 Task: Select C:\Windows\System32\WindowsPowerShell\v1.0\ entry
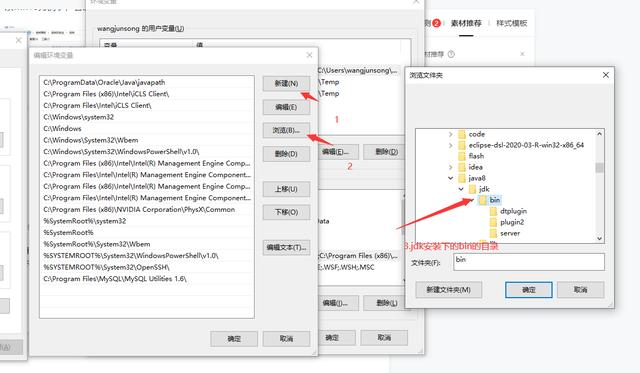click(x=147, y=151)
